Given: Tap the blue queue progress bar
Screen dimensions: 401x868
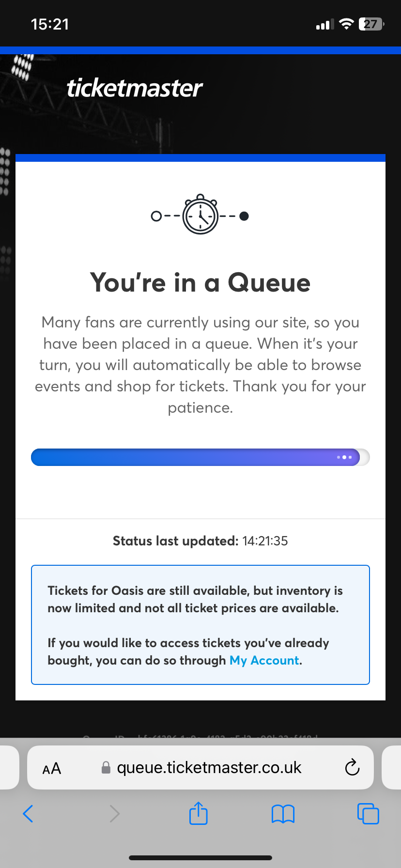Looking at the screenshot, I should [200, 457].
